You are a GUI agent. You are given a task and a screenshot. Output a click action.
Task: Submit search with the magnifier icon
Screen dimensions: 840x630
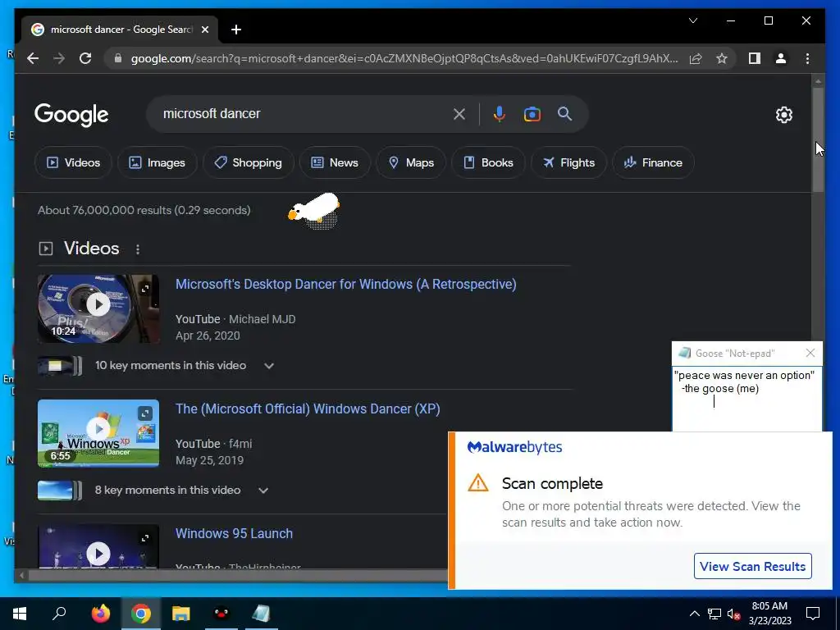[564, 113]
